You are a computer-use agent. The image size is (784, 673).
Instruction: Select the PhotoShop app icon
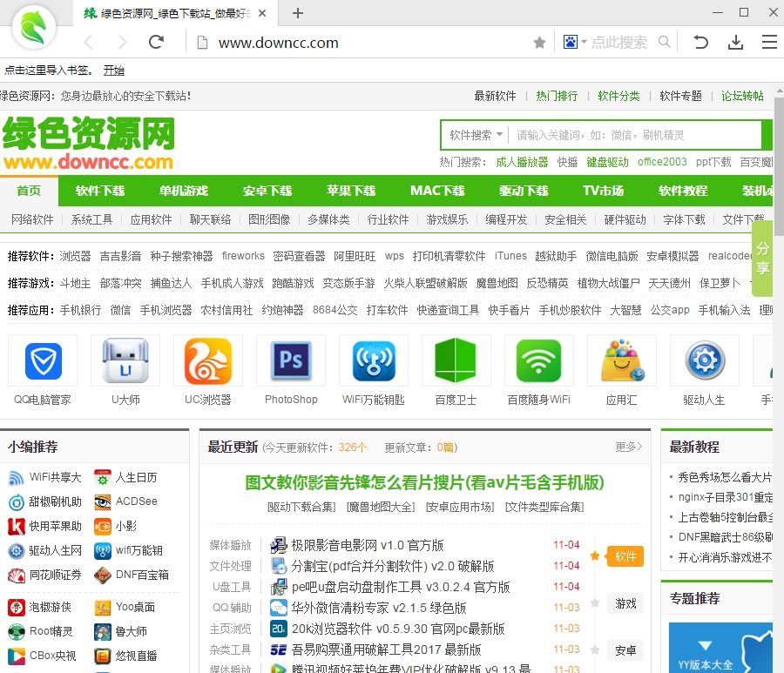pyautogui.click(x=291, y=361)
